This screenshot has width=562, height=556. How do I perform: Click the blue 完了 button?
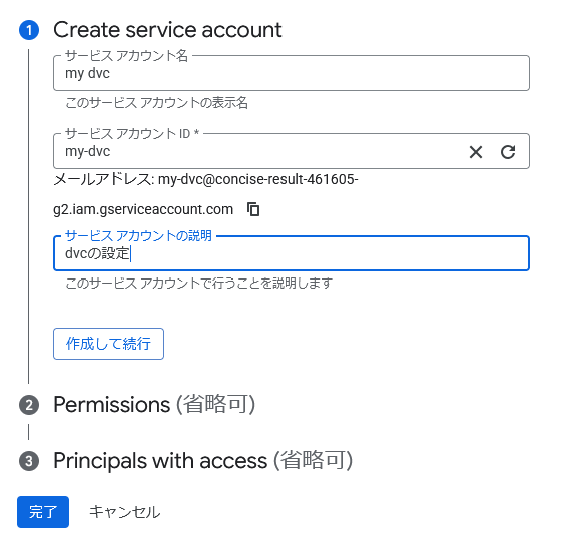pyautogui.click(x=43, y=512)
